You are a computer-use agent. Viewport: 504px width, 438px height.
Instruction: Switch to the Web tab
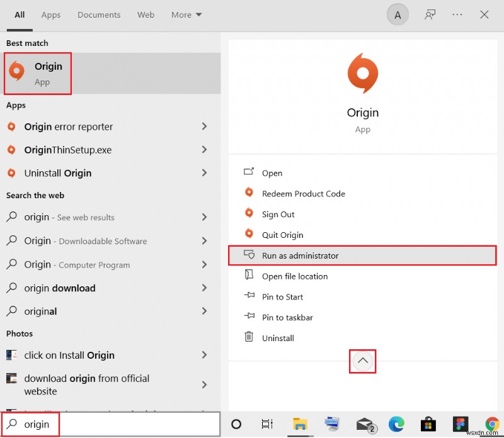[x=146, y=14]
